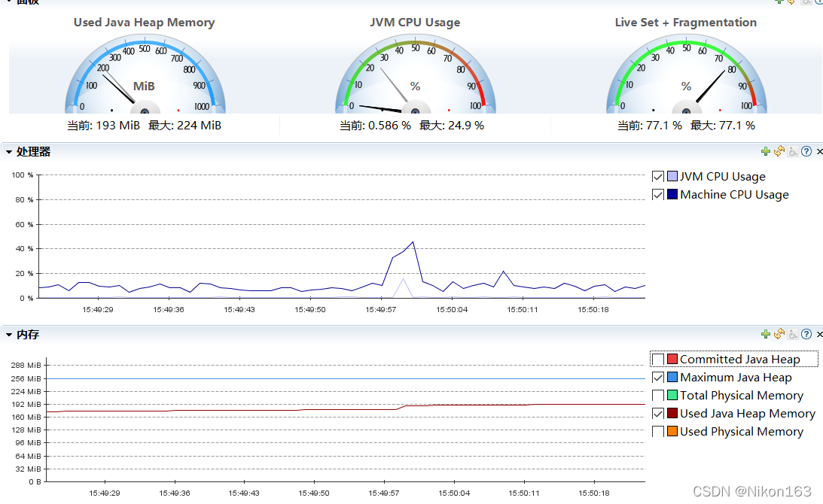Click the accessibility mode icon in 内存 panel
Image resolution: width=823 pixels, height=504 pixels.
coord(793,334)
